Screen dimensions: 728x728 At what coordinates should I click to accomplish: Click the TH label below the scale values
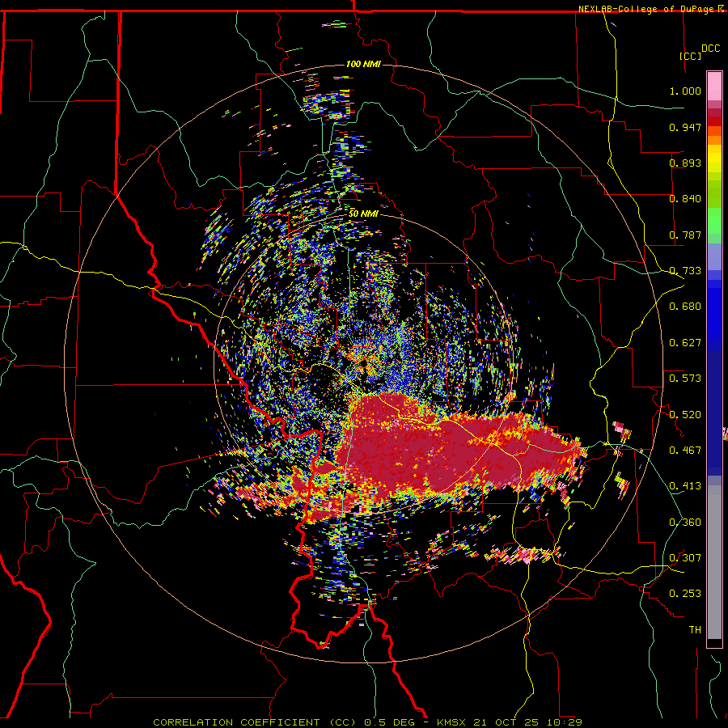[x=695, y=630]
